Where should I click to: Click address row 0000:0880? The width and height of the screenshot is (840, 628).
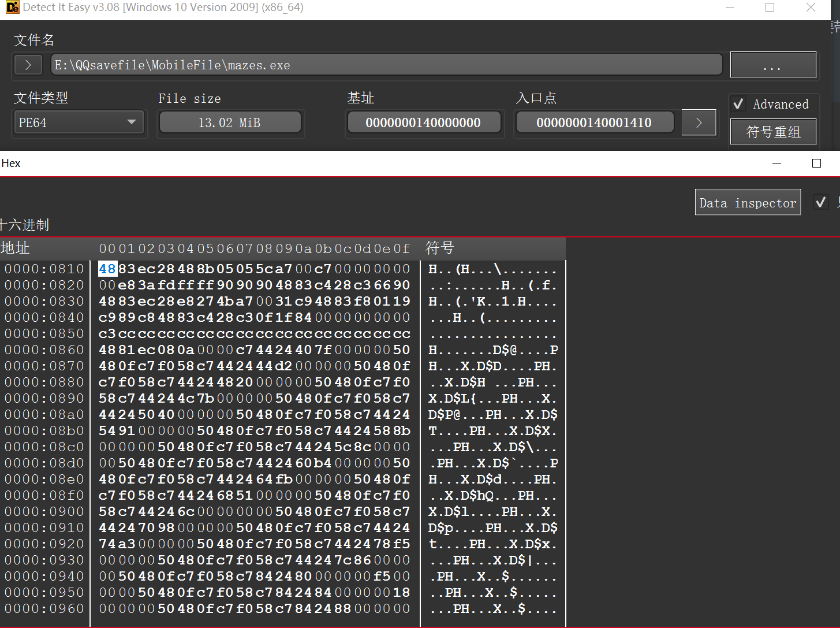(x=44, y=382)
